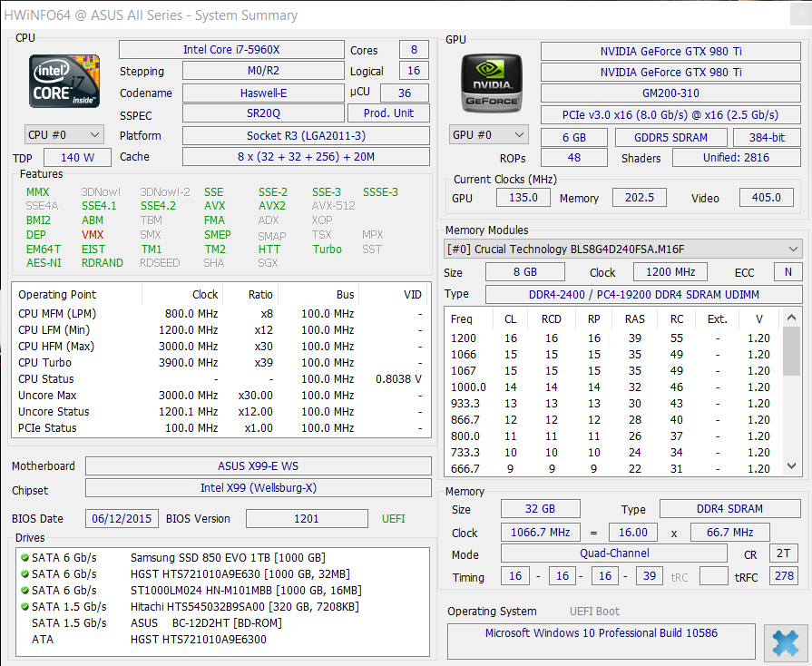Click the Stepping value M0/R2
This screenshot has height=666, width=812.
[263, 71]
